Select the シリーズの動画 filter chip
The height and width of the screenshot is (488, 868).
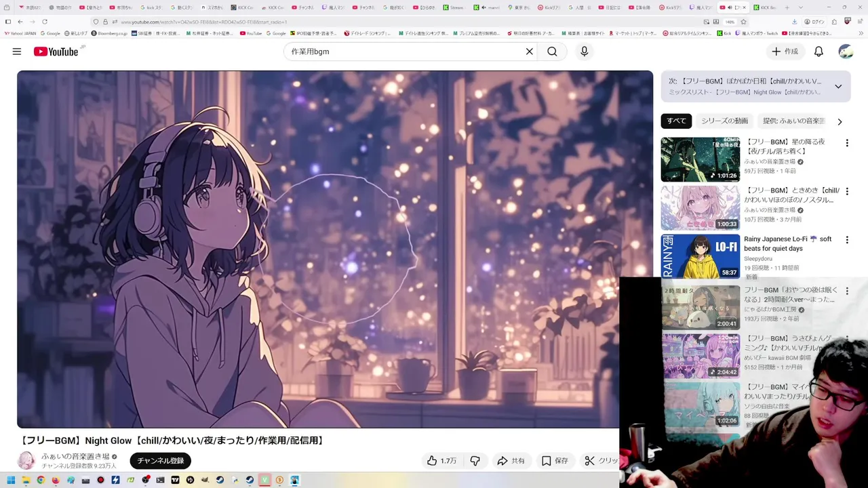(x=724, y=121)
